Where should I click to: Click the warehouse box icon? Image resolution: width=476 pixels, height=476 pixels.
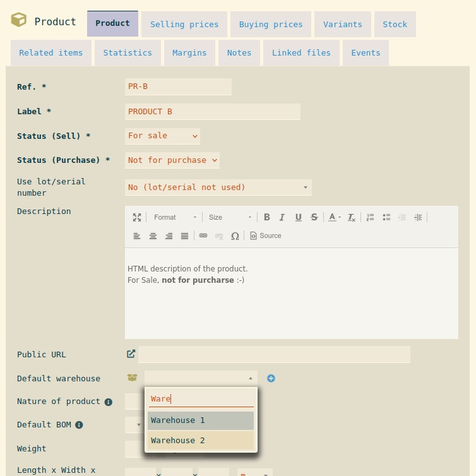(133, 378)
